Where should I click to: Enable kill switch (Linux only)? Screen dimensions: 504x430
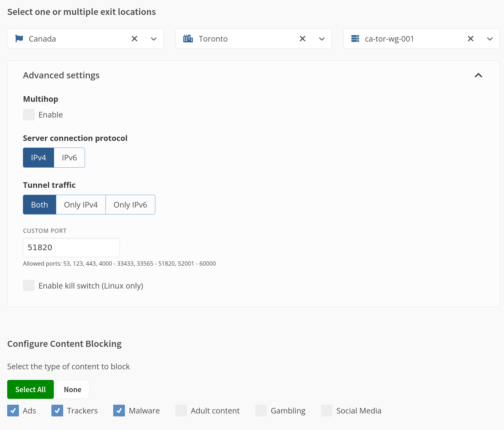(29, 285)
